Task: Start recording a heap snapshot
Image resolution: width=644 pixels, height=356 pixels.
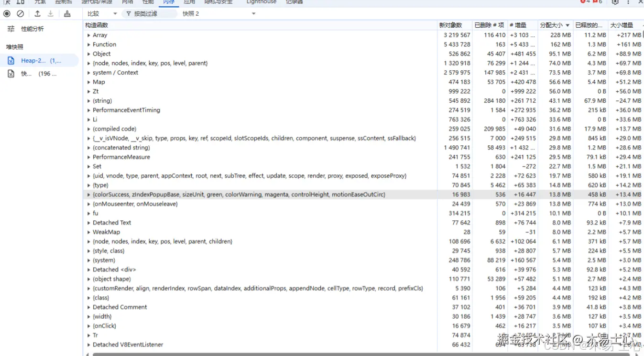Action: pos(7,14)
